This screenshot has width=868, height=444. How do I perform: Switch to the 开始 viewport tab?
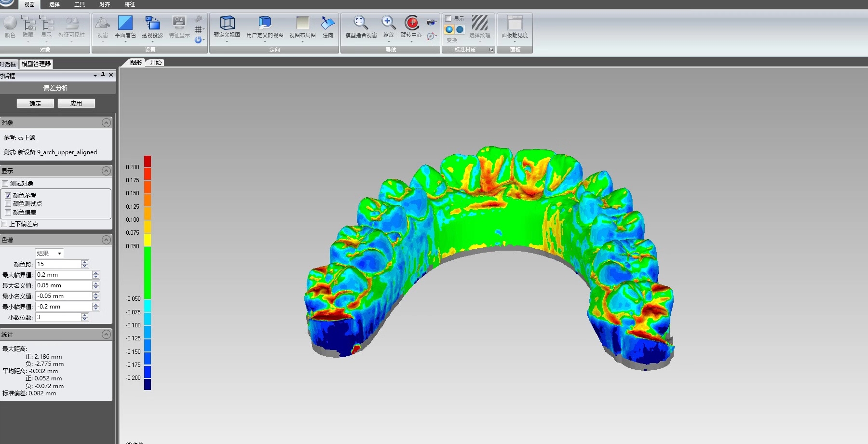click(x=155, y=63)
